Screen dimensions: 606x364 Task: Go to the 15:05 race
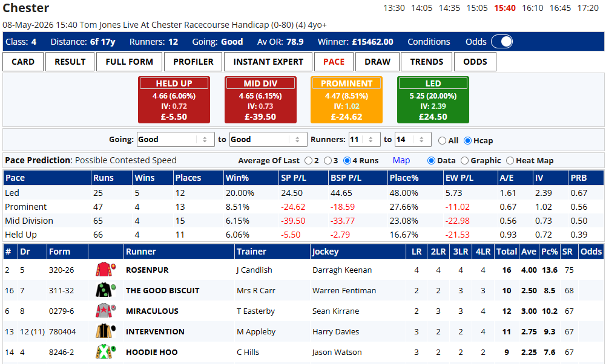coord(477,8)
